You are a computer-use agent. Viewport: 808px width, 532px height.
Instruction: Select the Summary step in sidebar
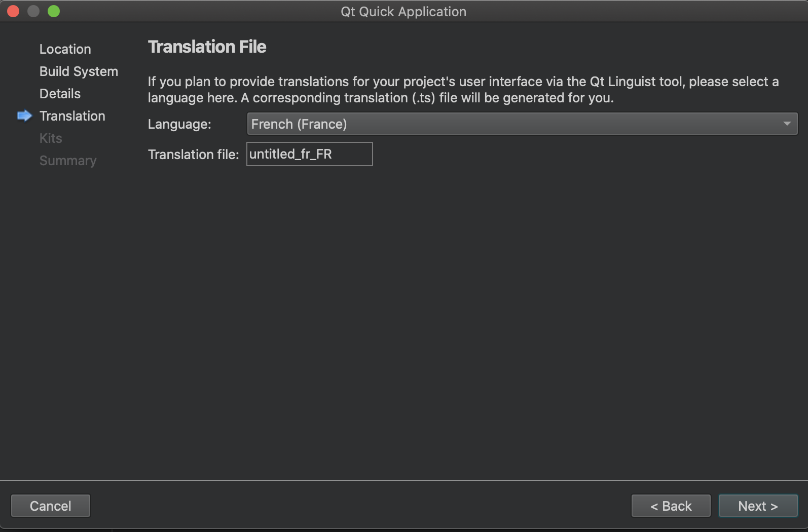68,161
